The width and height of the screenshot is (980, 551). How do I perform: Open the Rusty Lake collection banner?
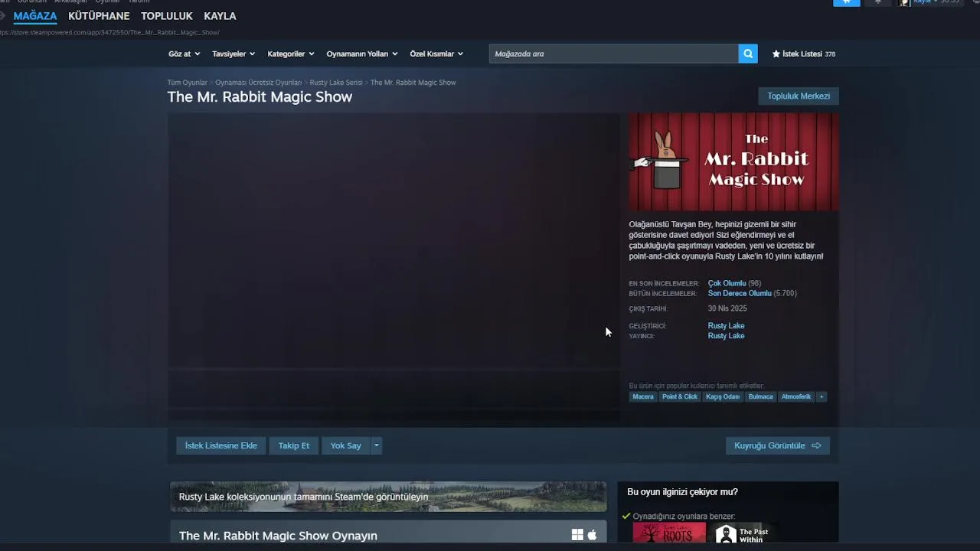click(x=388, y=497)
